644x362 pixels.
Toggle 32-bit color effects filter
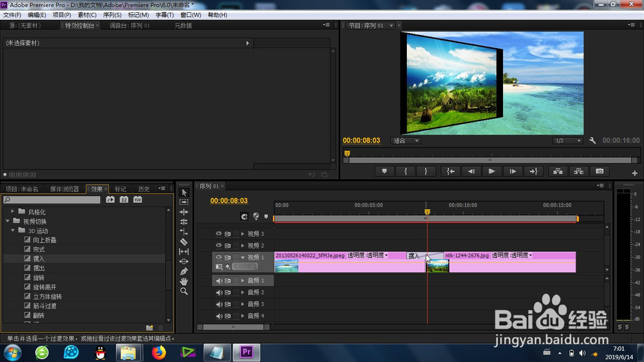tap(124, 200)
